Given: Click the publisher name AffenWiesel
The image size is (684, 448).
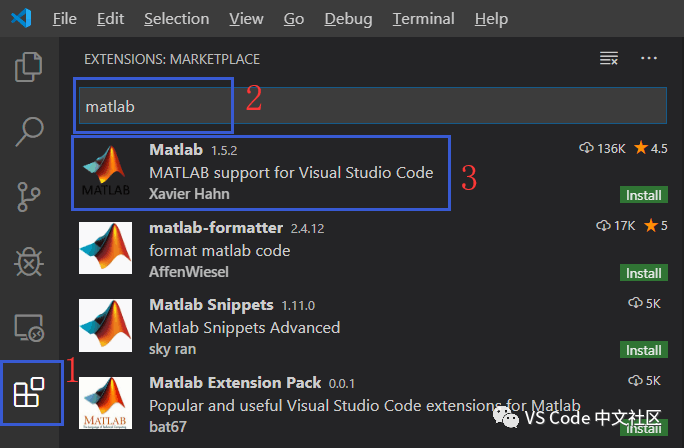Looking at the screenshot, I should tap(188, 272).
